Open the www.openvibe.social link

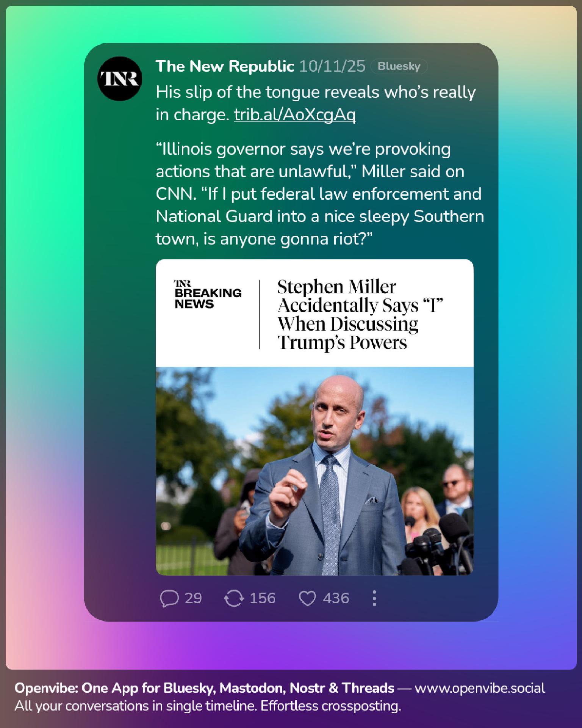click(x=480, y=688)
